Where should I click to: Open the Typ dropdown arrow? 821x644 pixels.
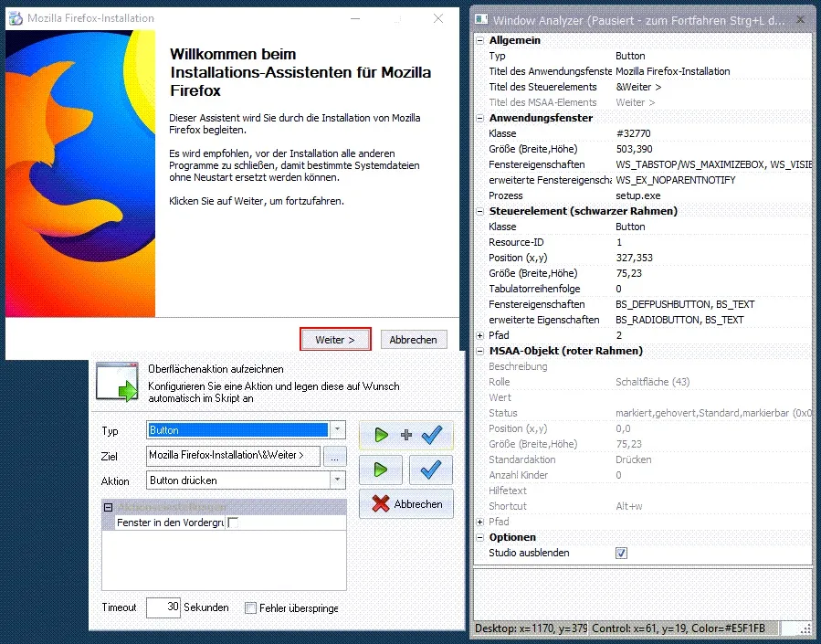[x=338, y=430]
